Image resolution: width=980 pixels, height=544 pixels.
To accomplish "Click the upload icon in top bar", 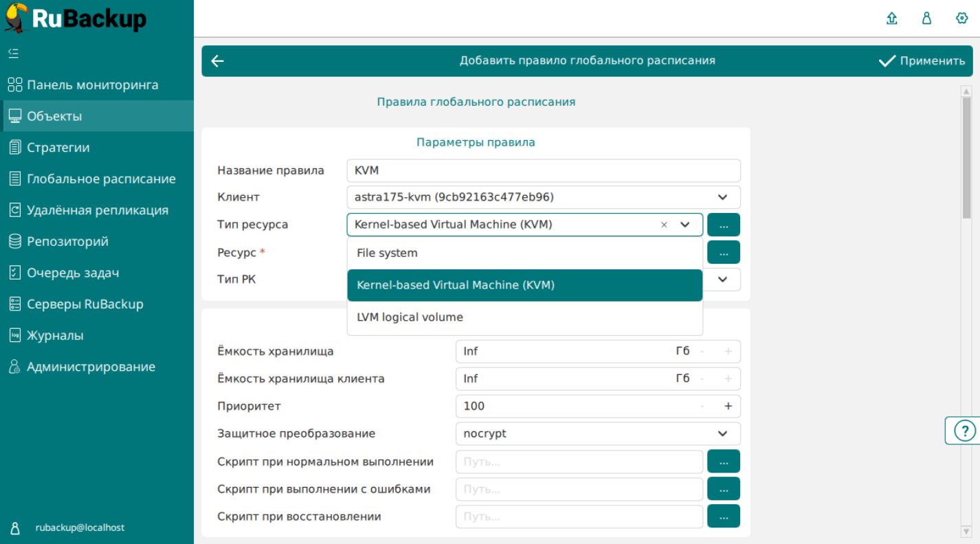I will 892,19.
